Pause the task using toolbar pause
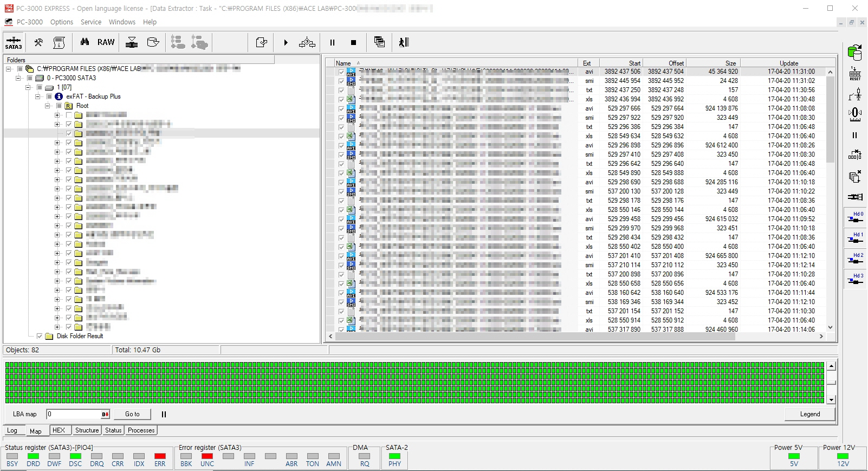Viewport: 868px width, 471px height. 332,42
